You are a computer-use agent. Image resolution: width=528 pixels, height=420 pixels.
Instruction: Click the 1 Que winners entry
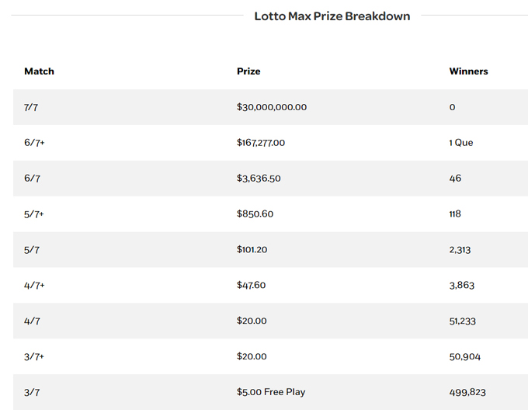coord(461,143)
